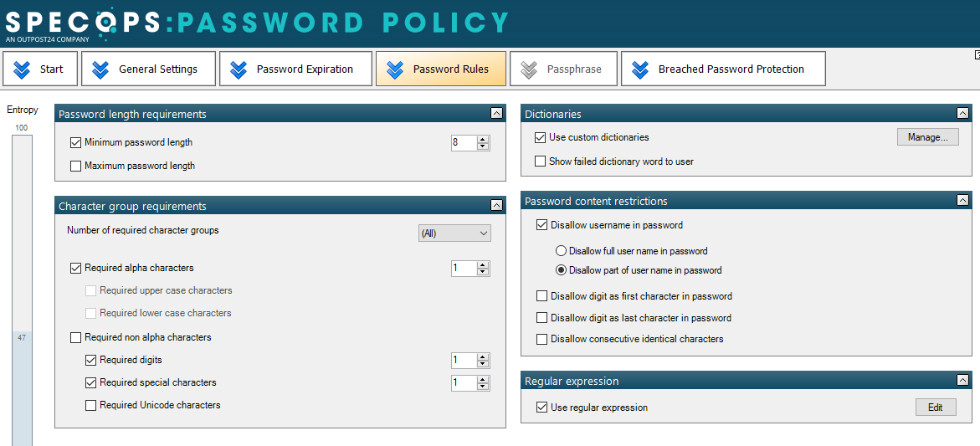Click the Breached Password Protection chevron icon
This screenshot has width=980, height=446.
pos(640,69)
